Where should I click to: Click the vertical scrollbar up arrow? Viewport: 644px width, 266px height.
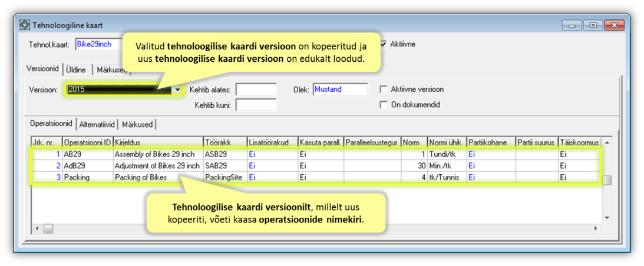(x=607, y=142)
